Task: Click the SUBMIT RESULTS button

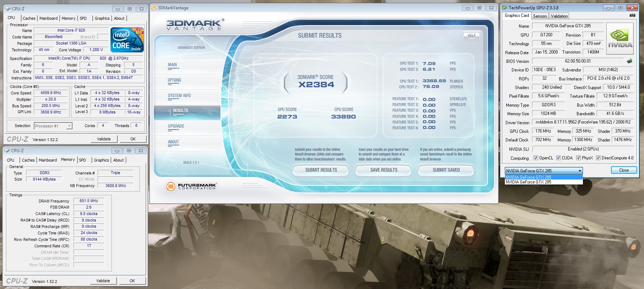Action: tap(321, 170)
